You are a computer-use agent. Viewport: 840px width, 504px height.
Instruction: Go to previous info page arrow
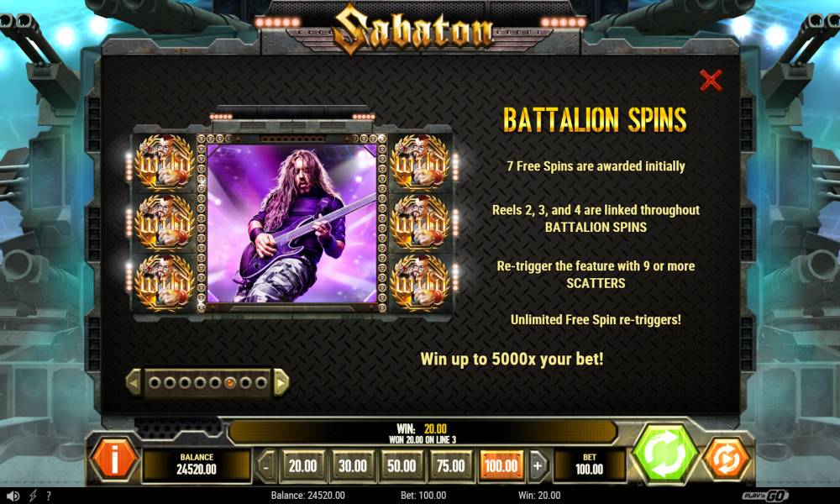pyautogui.click(x=134, y=382)
